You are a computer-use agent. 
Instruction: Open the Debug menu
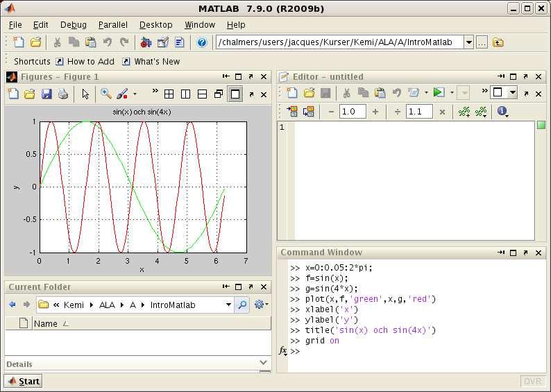[74, 25]
